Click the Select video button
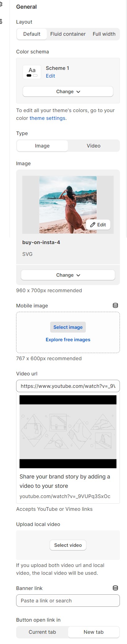Screen dimensions: 127x644 (x=68, y=545)
